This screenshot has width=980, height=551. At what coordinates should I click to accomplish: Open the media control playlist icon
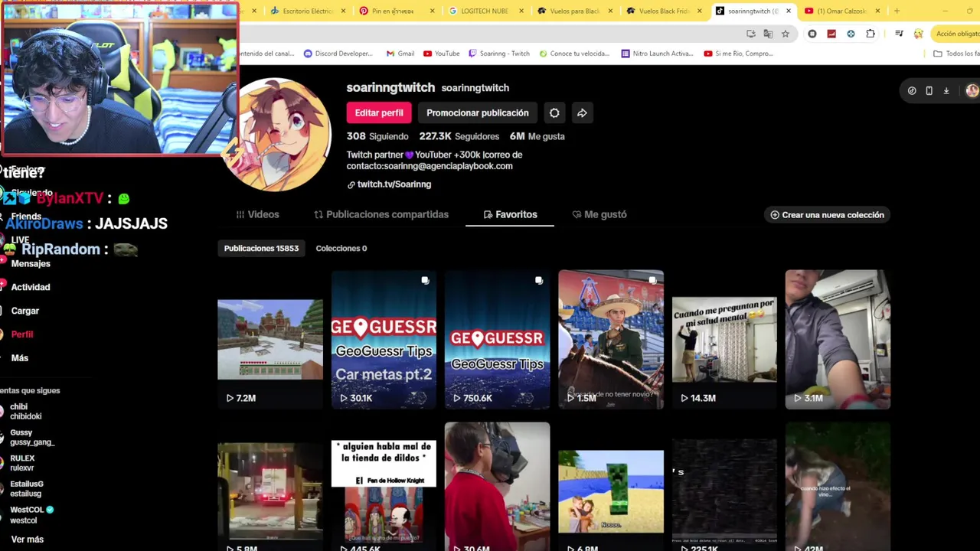pyautogui.click(x=899, y=34)
